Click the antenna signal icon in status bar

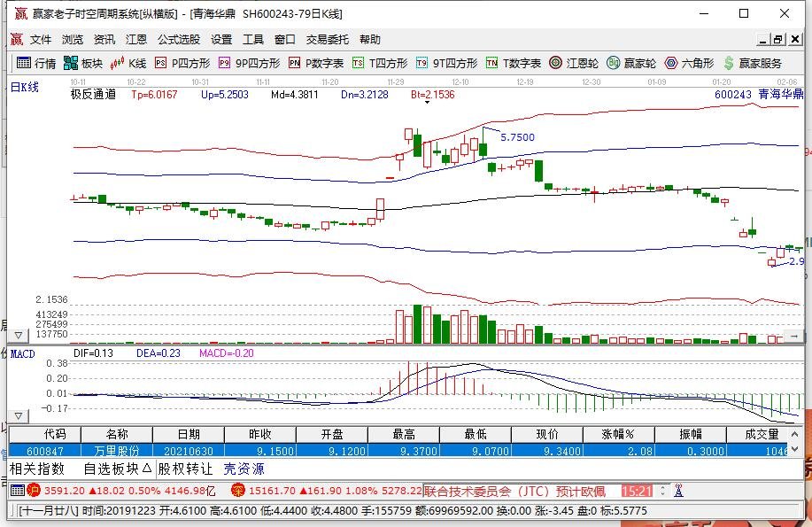click(x=678, y=490)
